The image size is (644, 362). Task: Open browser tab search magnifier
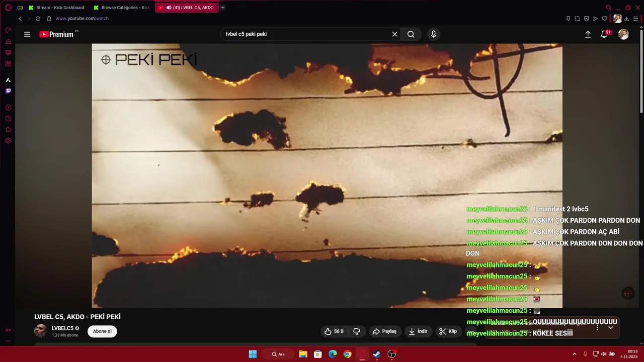click(x=609, y=8)
